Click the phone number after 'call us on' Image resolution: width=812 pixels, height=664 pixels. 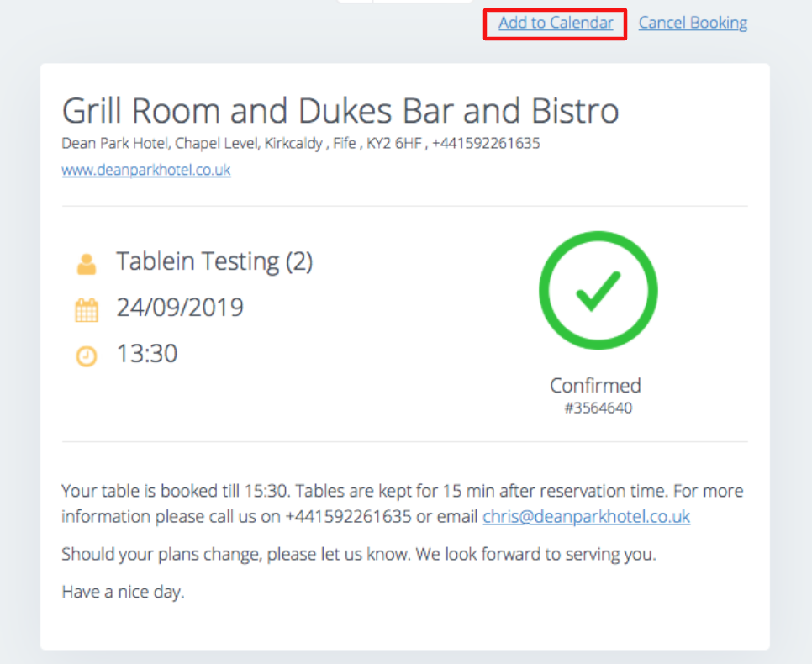(x=348, y=516)
